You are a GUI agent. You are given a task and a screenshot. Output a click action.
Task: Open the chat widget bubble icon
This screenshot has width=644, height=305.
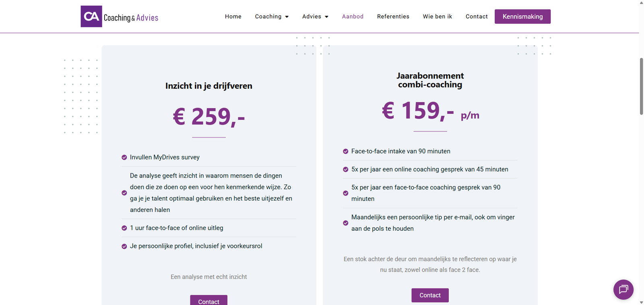pos(623,289)
